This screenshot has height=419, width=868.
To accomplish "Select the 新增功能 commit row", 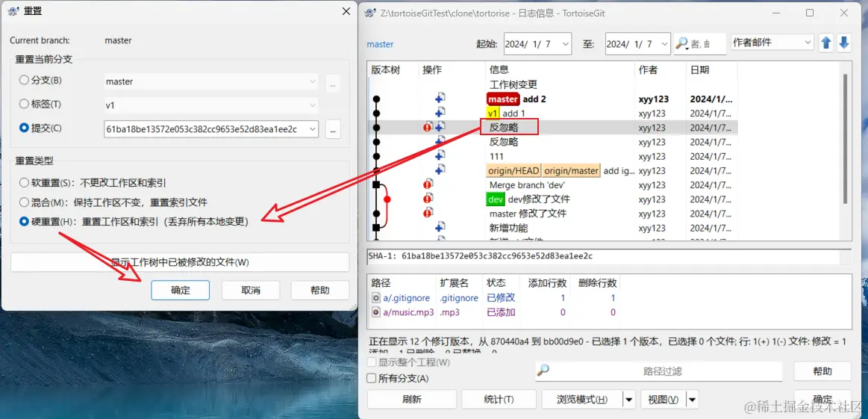I will pyautogui.click(x=552, y=229).
